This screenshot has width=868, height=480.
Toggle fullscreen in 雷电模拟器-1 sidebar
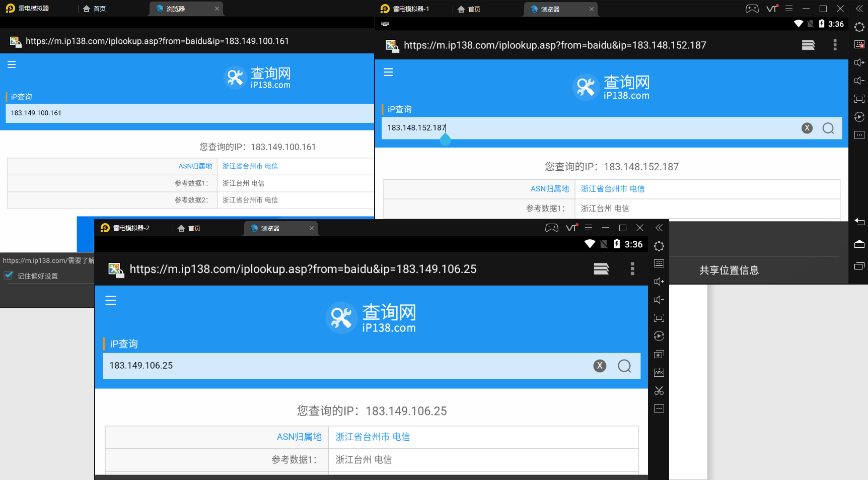click(x=859, y=99)
